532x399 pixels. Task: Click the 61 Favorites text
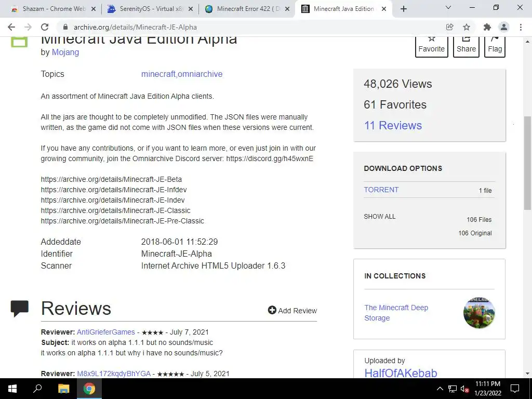(395, 104)
